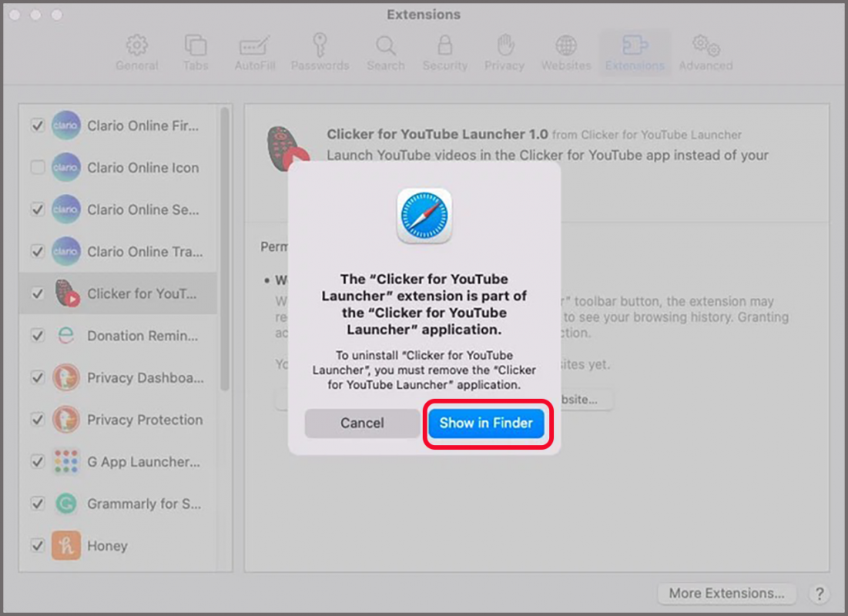Cancel the uninstall dialog

pyautogui.click(x=362, y=423)
